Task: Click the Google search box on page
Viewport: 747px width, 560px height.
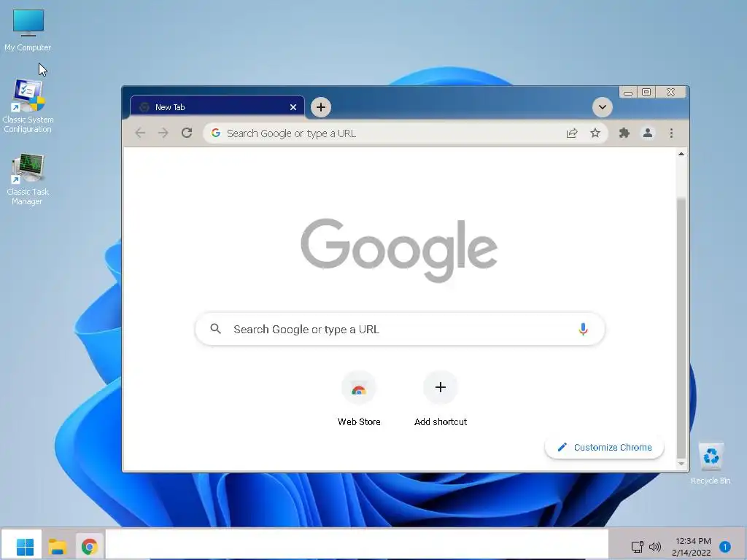Action: coord(400,329)
